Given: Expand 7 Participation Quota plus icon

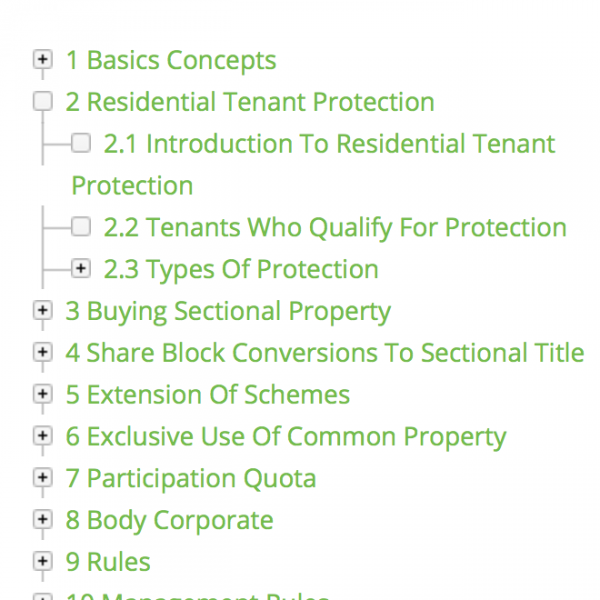Looking at the screenshot, I should (x=42, y=479).
